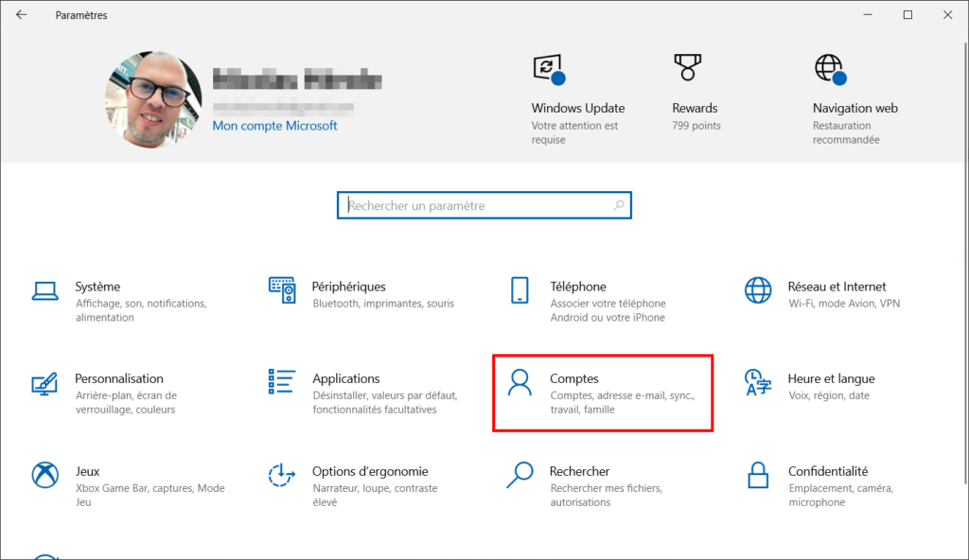Viewport: 969px width, 560px height.
Task: Click the text 'Restauration recommandée'
Action: (846, 132)
